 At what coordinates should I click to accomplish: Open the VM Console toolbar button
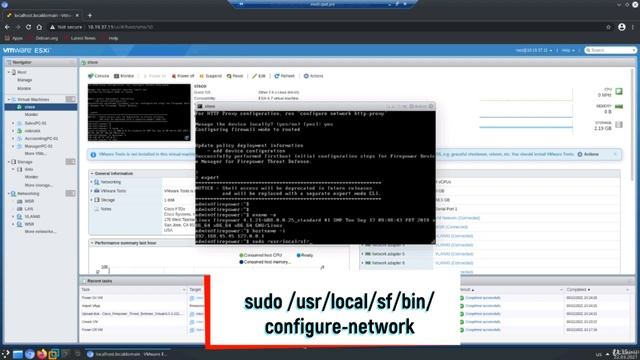(99, 76)
